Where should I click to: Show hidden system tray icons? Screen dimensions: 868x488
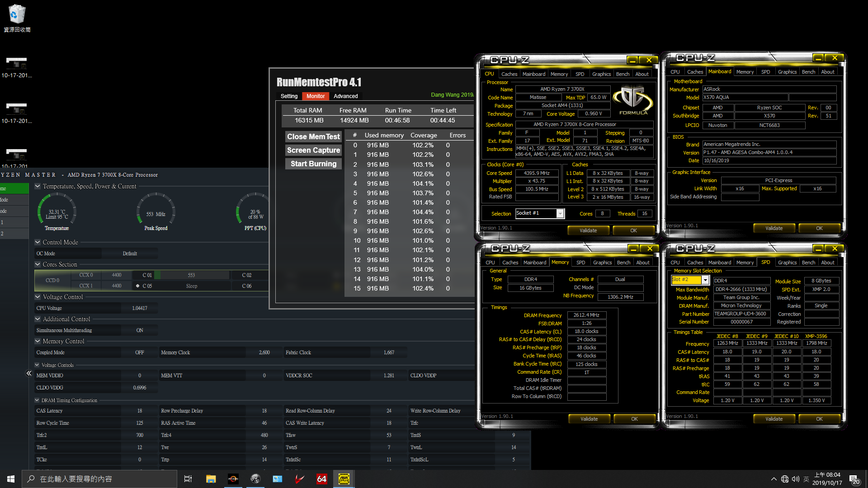[x=774, y=479]
